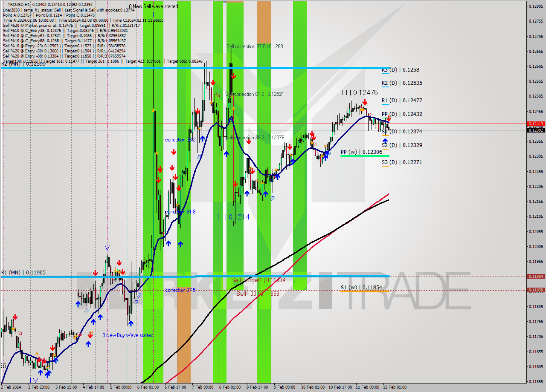Viewport: 546px width, 392px height.
Task: Select the 'PP (D) | 0.12432' pivot label
Action: [402, 114]
